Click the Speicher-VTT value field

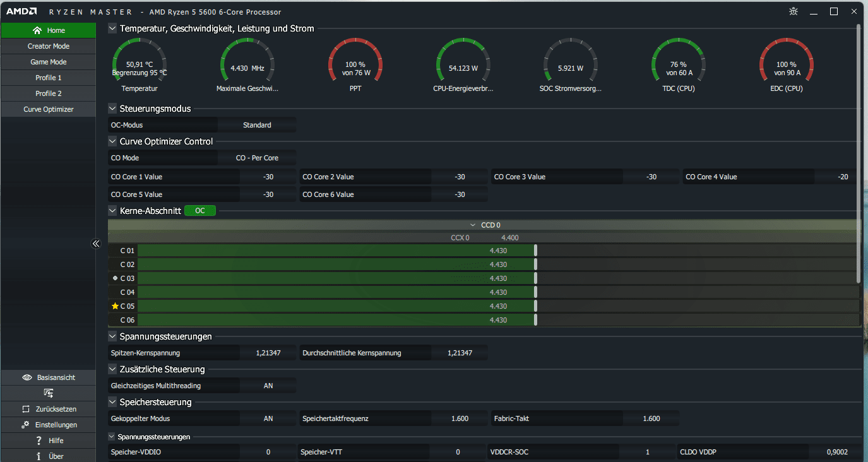click(458, 452)
